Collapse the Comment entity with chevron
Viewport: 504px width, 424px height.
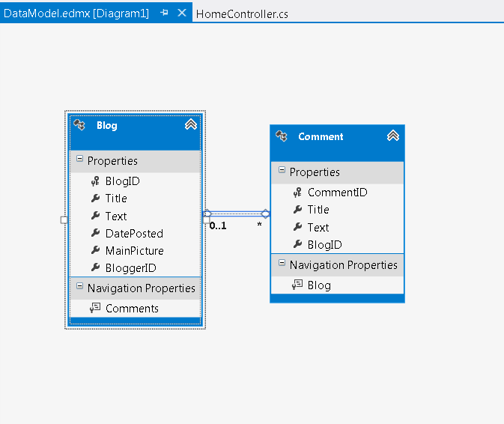pyautogui.click(x=392, y=136)
